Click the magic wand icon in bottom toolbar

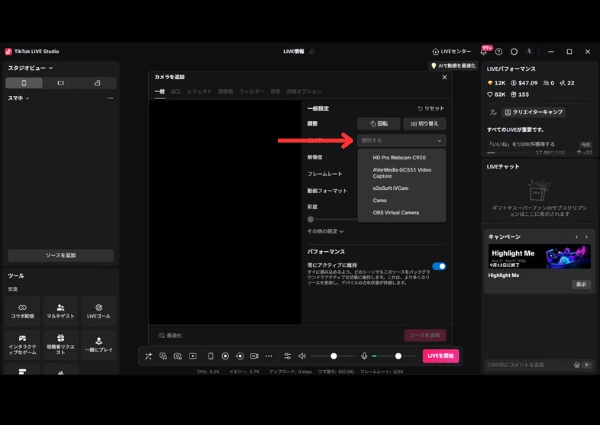click(148, 356)
